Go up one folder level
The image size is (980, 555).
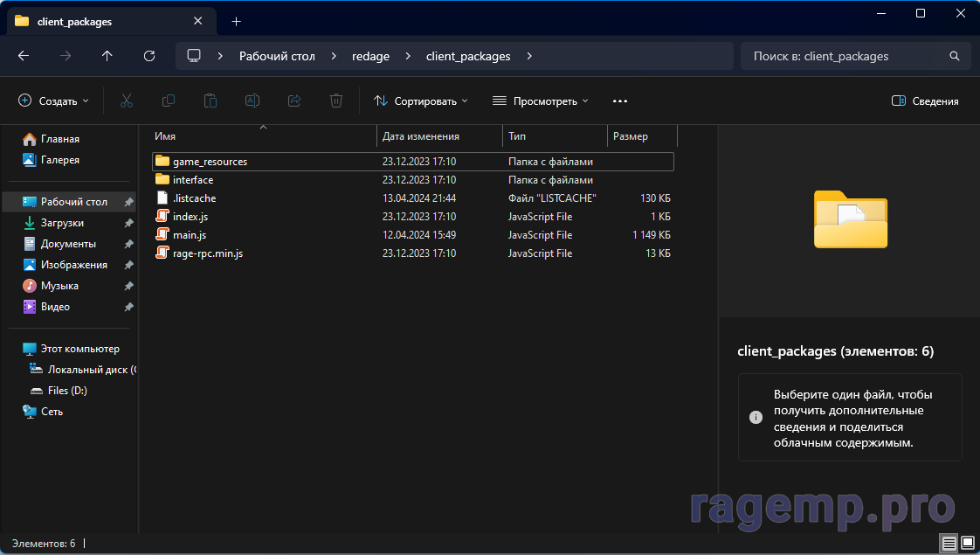pos(107,56)
